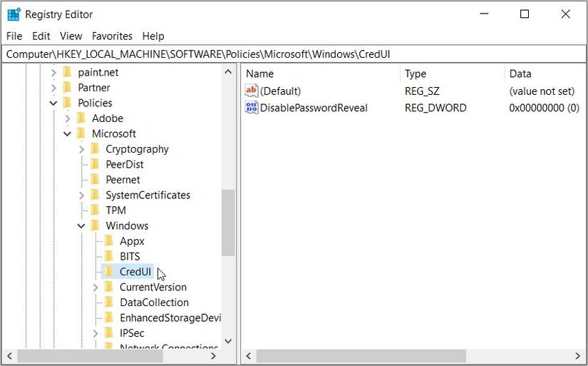
Task: Open the Help menu
Action: coord(153,36)
